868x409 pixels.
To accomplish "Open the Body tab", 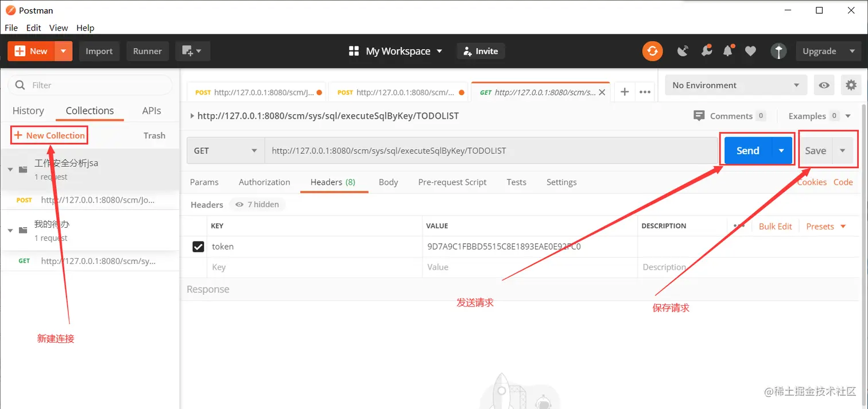I will click(389, 182).
